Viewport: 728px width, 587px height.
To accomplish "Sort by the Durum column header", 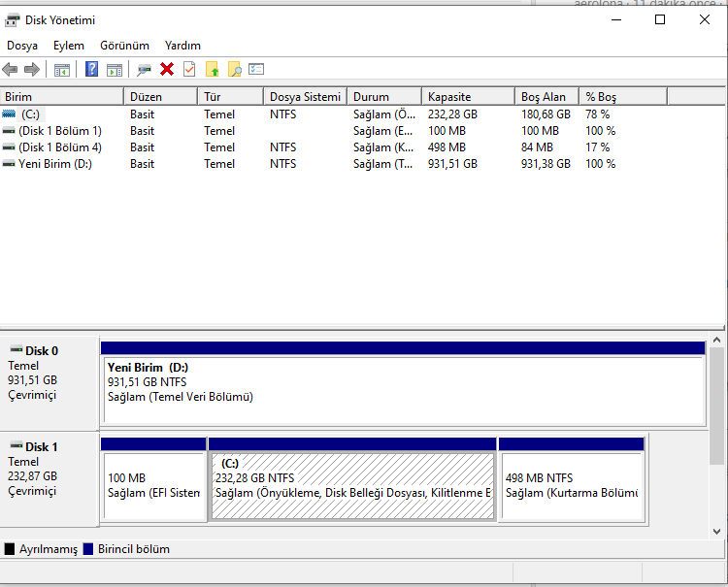I will [384, 96].
